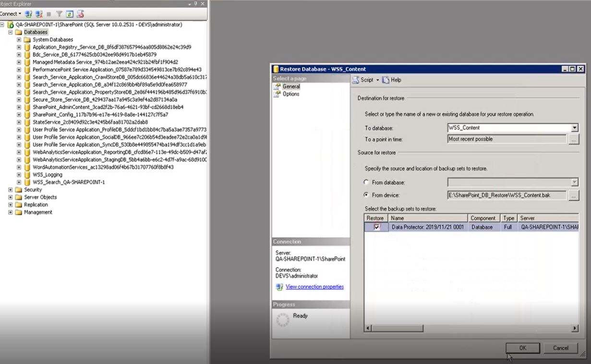The image size is (591, 364).
Task: Click the pin icon on Object Explorer panel
Action: pyautogui.click(x=196, y=3)
